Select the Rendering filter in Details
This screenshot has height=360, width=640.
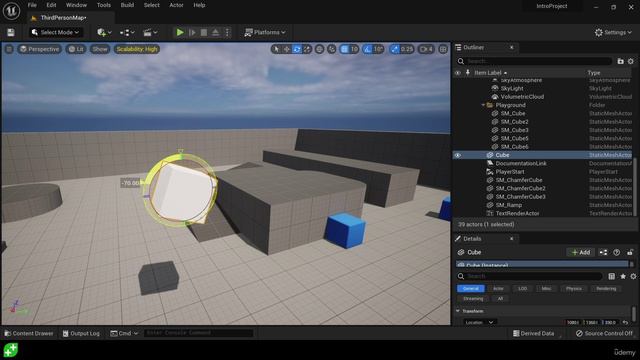click(x=606, y=289)
